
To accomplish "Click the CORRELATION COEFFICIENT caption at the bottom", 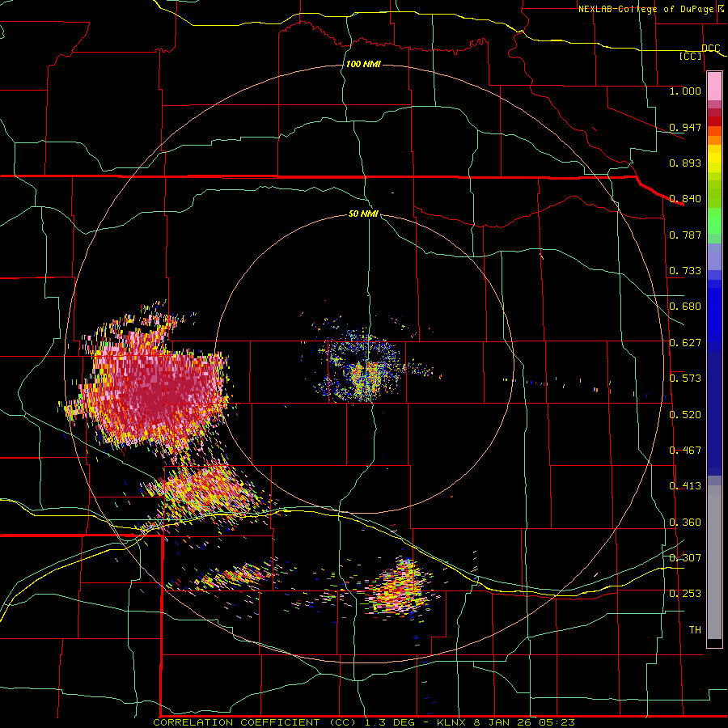I will (x=364, y=722).
